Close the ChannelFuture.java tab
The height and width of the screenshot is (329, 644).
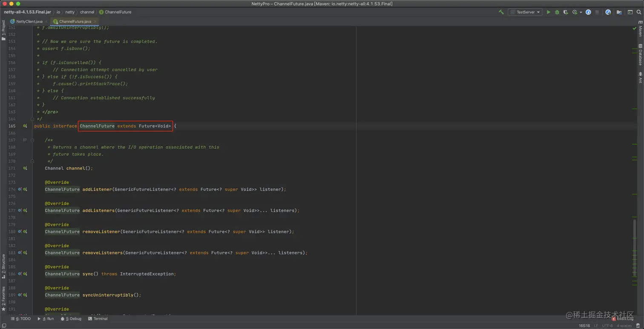pyautogui.click(x=95, y=21)
